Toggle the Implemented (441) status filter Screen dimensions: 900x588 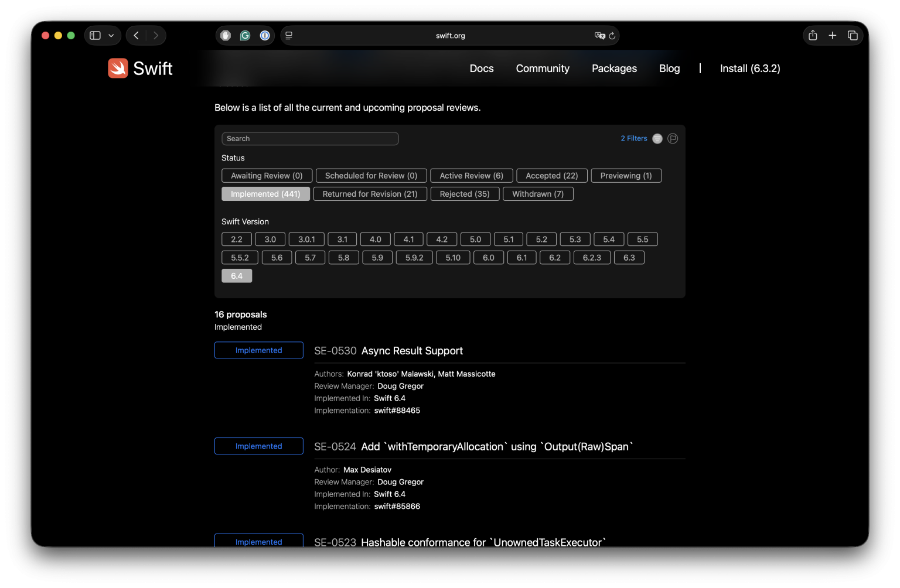[x=265, y=194]
